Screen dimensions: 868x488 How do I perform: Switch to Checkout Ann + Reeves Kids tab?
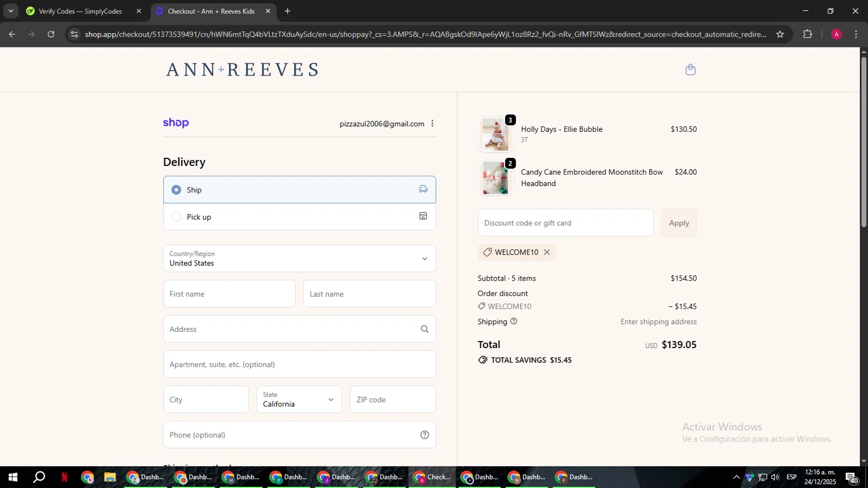(x=213, y=11)
